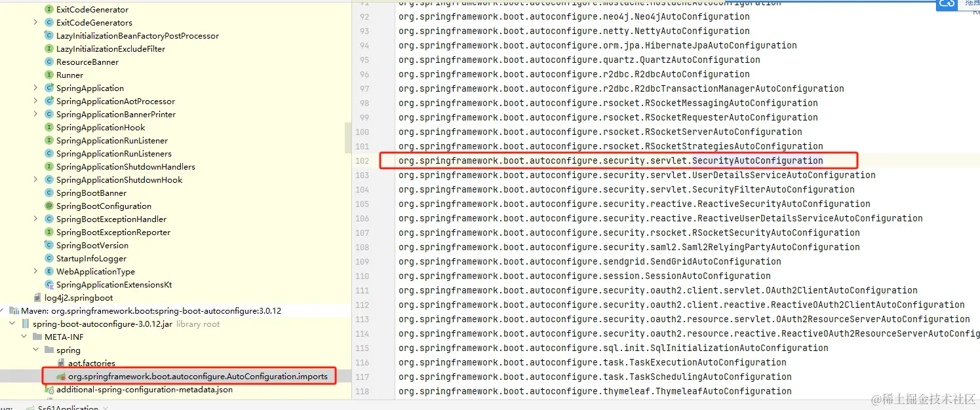Click line number 111 in the gutter

coord(362,290)
